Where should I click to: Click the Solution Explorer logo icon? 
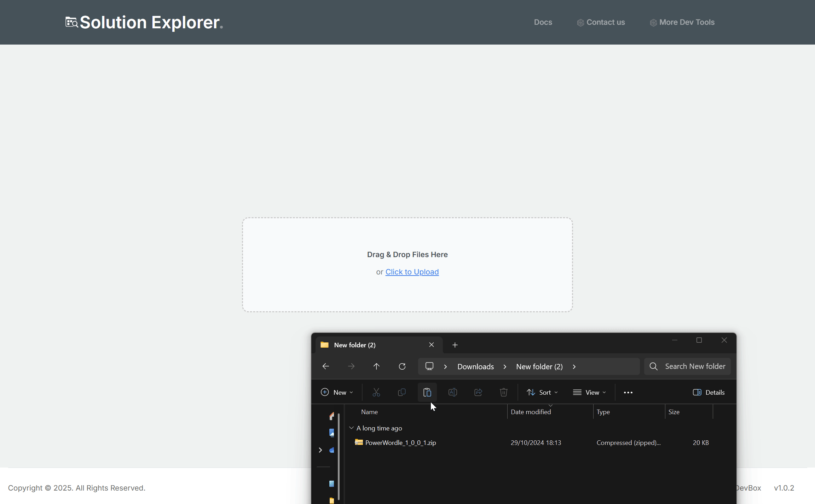coord(71,22)
